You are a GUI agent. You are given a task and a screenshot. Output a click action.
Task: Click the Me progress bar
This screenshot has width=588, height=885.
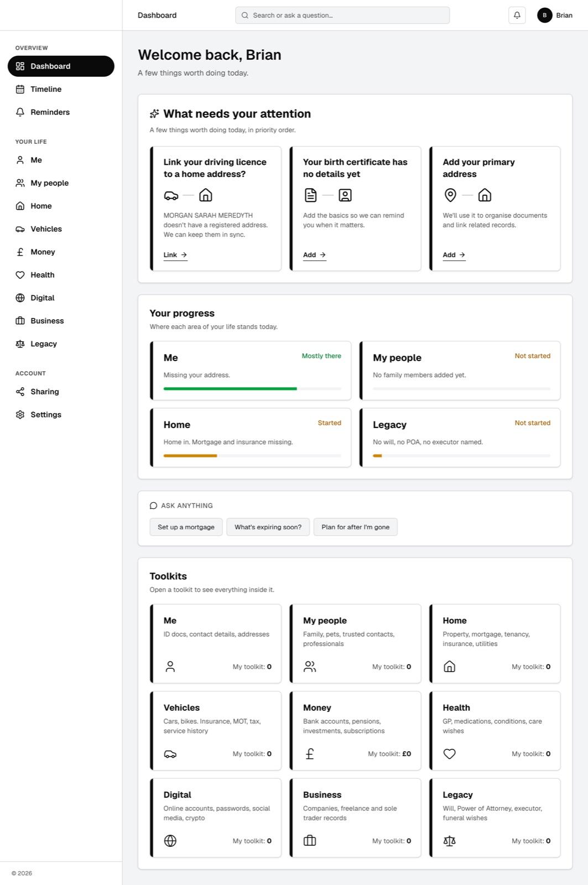point(252,389)
